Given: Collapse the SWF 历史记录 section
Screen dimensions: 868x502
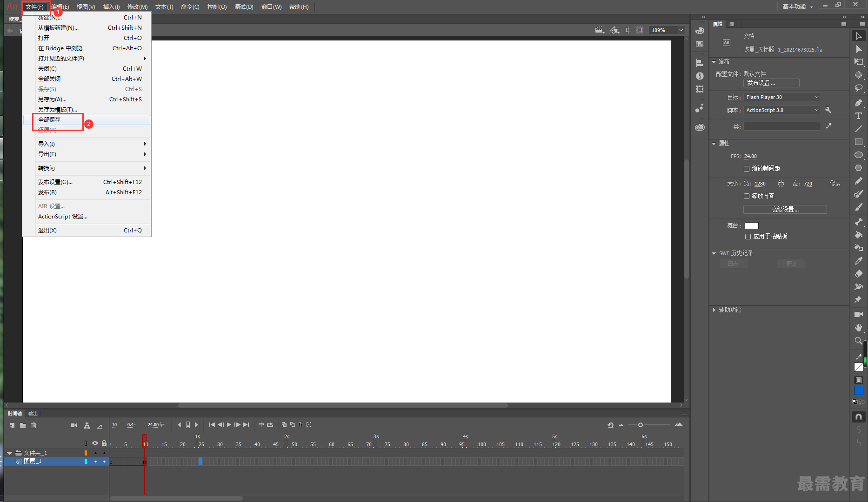Looking at the screenshot, I should (x=714, y=253).
